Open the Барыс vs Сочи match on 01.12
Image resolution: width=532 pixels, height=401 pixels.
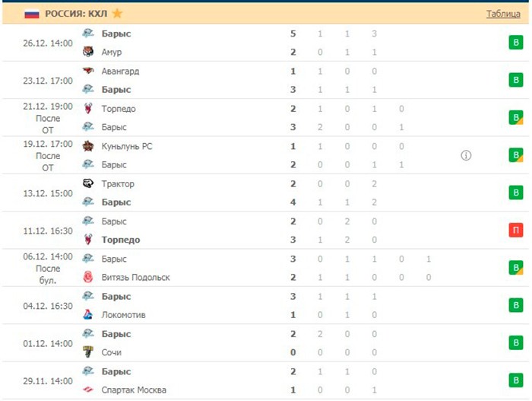[x=265, y=343]
